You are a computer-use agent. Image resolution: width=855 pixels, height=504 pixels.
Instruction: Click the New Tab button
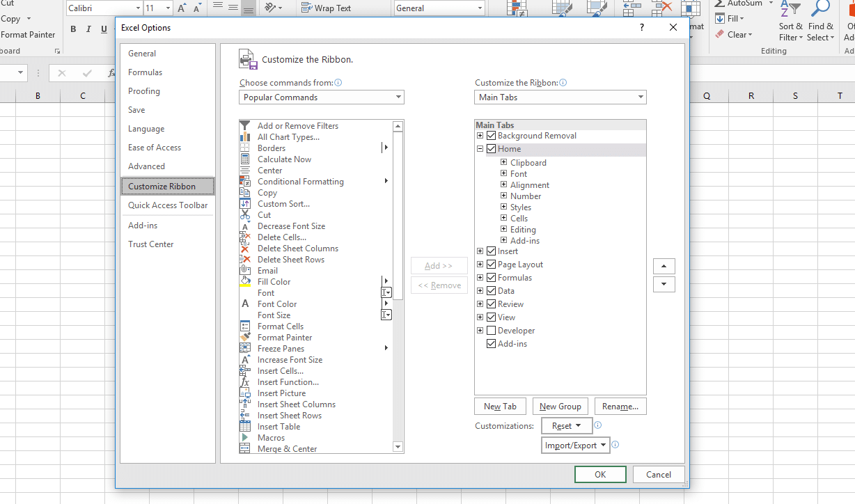point(501,407)
